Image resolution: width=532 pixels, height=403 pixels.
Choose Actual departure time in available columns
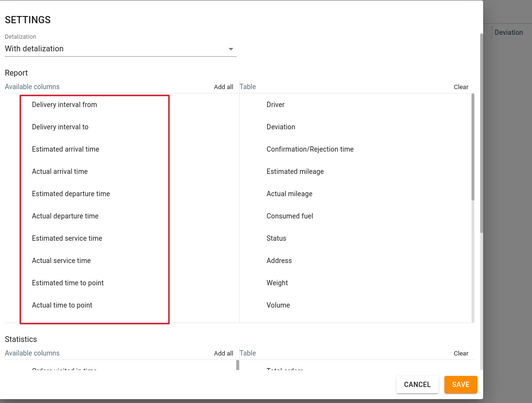[65, 216]
